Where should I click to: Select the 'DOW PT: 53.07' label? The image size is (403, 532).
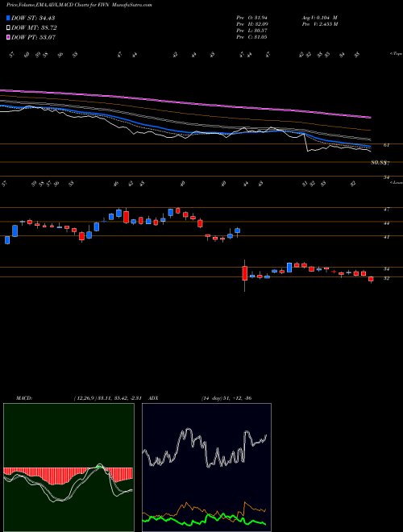tap(34, 37)
